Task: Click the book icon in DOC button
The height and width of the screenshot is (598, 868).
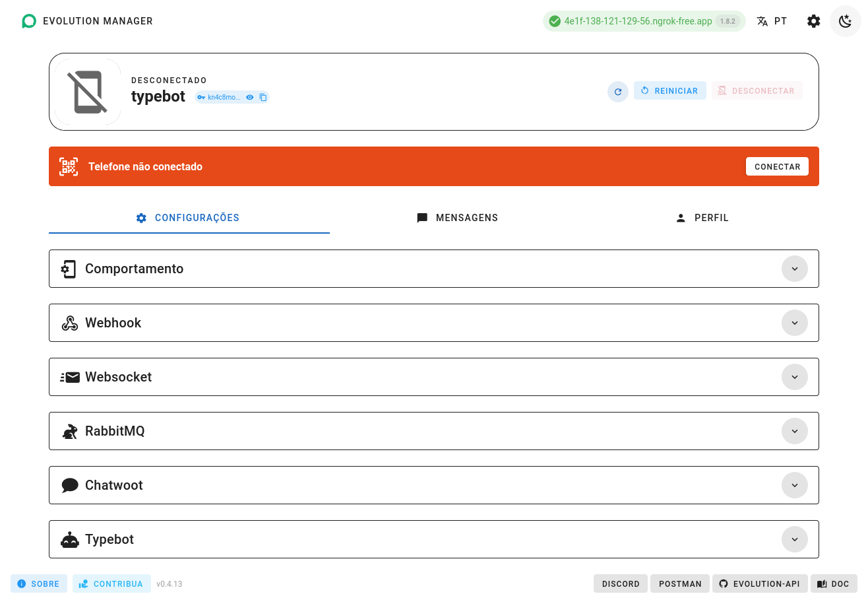Action: coord(822,583)
